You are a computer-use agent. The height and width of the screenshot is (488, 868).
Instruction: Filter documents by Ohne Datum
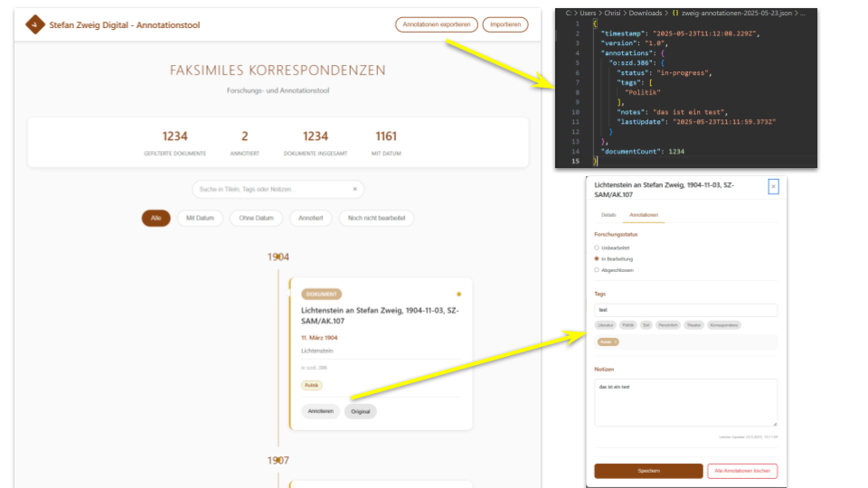[256, 218]
